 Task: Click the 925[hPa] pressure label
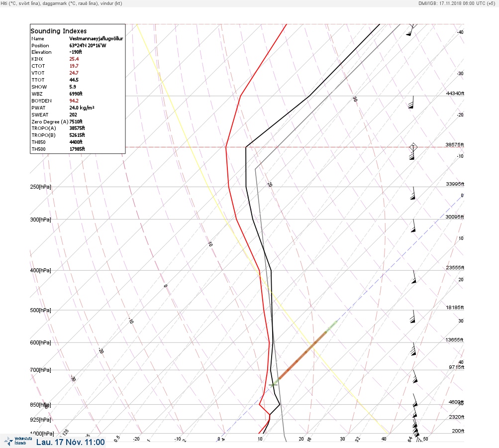click(x=40, y=420)
